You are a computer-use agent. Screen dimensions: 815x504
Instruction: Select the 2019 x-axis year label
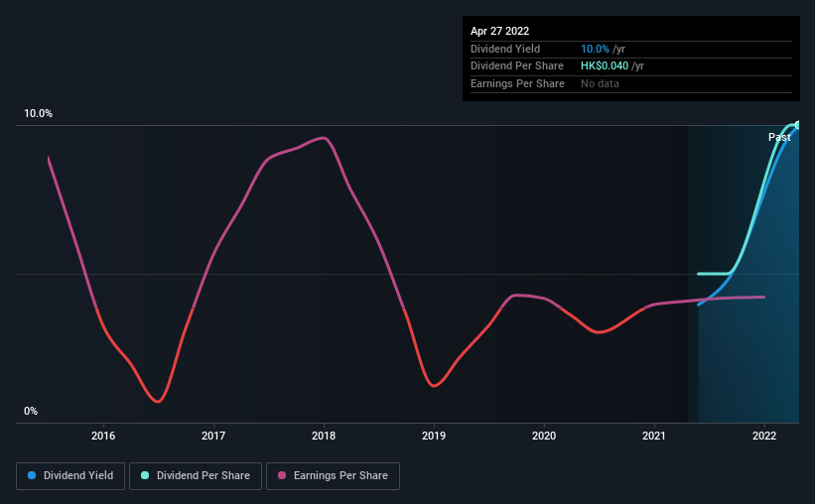(434, 436)
